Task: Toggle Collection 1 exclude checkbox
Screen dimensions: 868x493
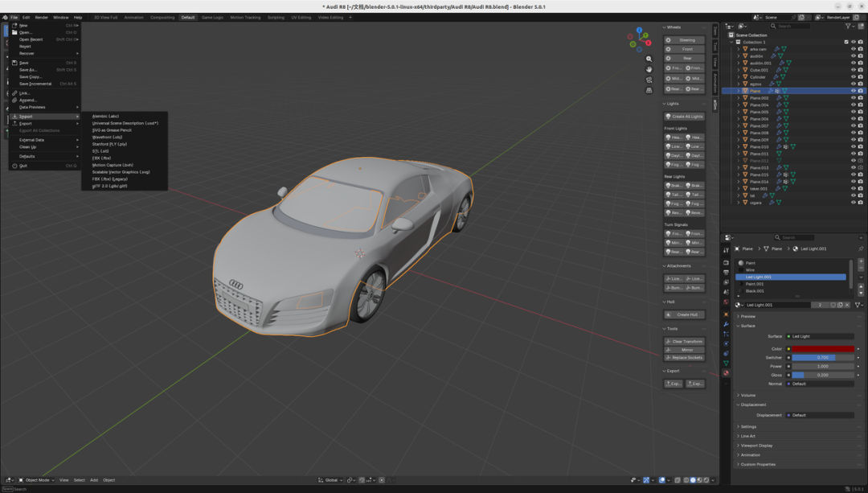Action: [845, 42]
